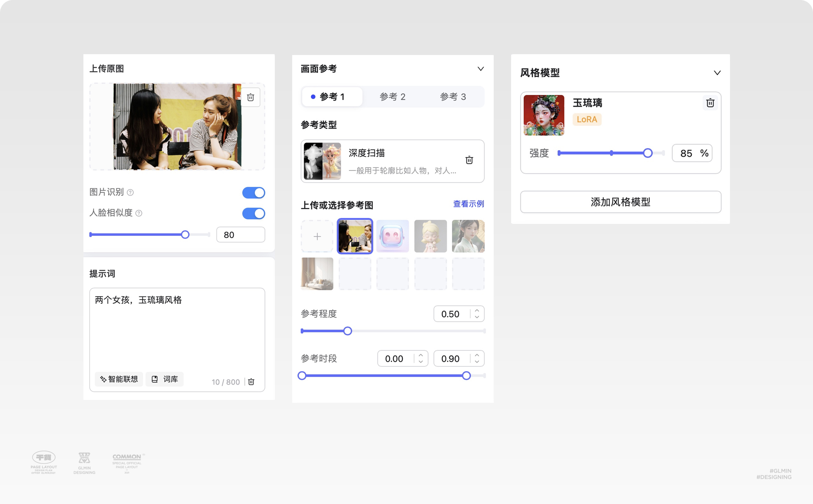Remove the 玉琉璃 LoRA style model
The height and width of the screenshot is (504, 813).
click(x=710, y=103)
